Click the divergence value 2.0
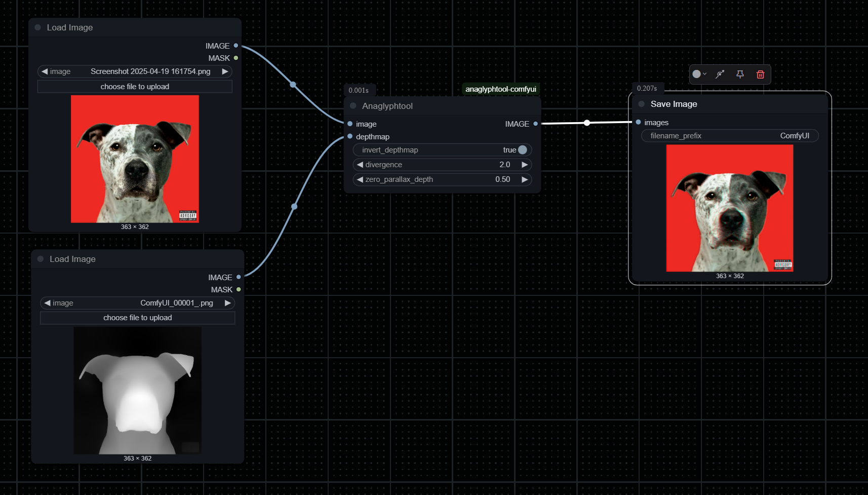The width and height of the screenshot is (868, 495). [505, 165]
